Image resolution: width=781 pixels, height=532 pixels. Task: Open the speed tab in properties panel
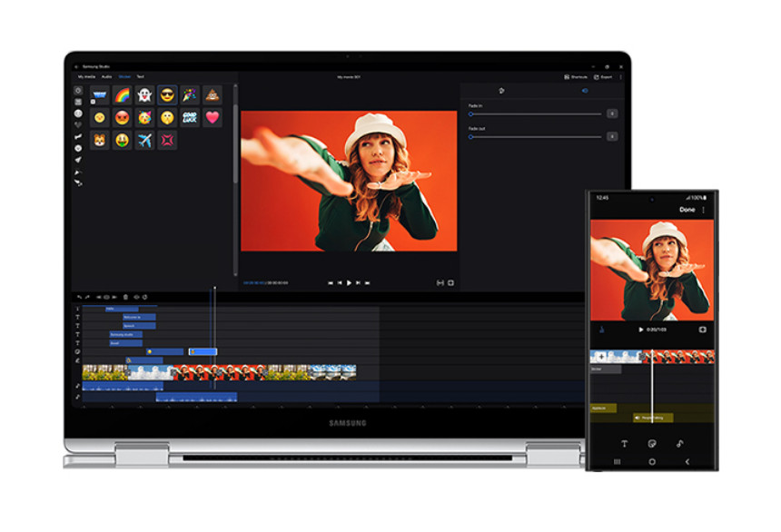pos(501,91)
